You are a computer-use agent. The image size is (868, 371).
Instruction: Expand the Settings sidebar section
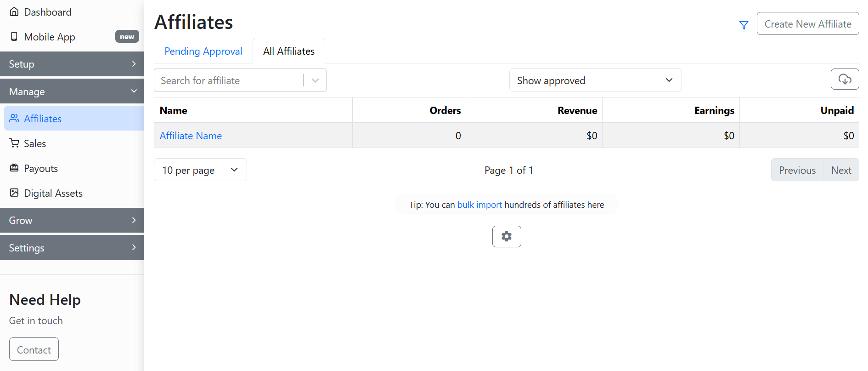72,248
